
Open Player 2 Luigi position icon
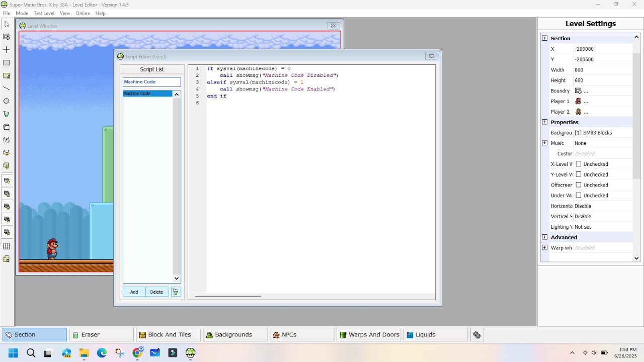click(x=578, y=112)
